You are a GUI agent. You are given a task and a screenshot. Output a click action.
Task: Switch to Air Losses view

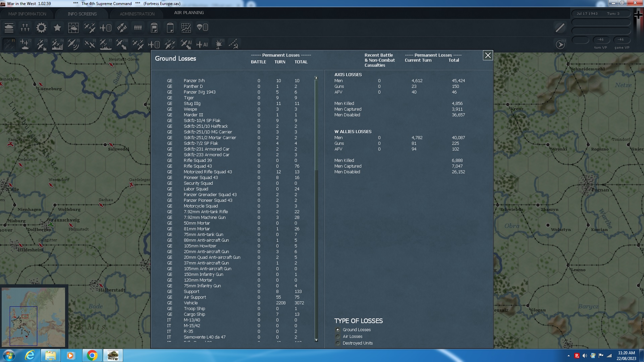tap(338, 337)
